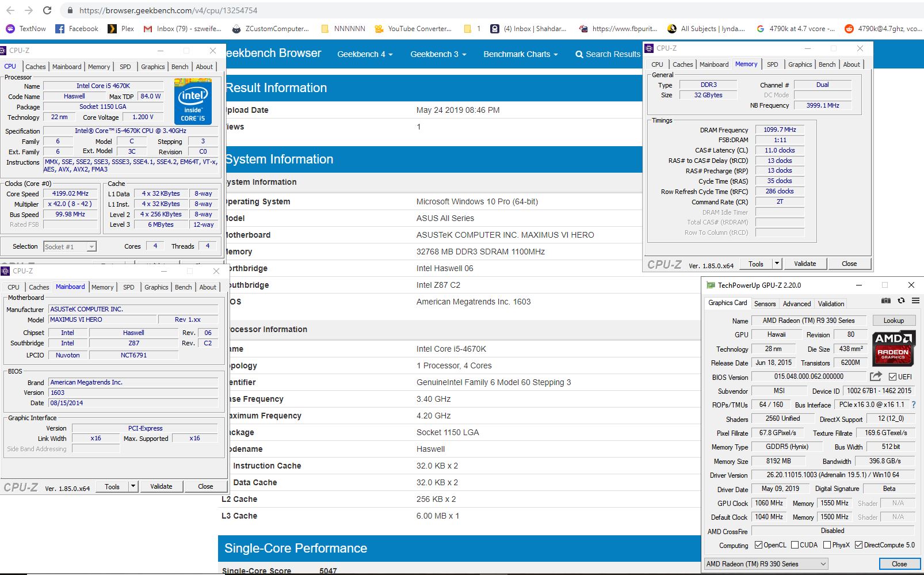
Task: Click the Single-Core Score 5047
Action: (x=328, y=571)
